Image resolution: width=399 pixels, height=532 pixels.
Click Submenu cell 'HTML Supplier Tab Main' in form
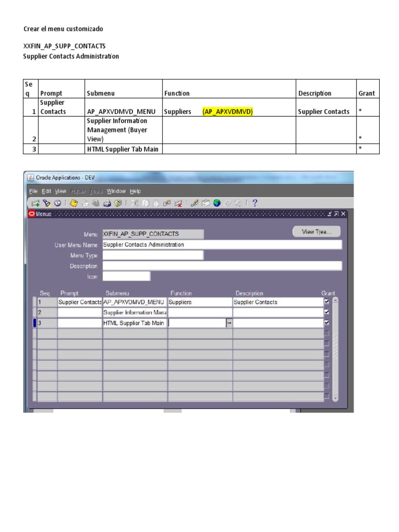tap(135, 323)
